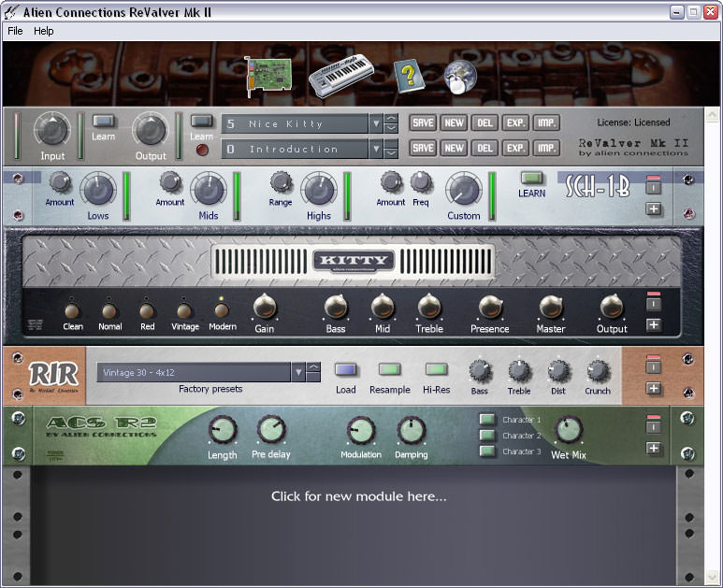Open the Help menu
Screen dimensions: 723x588
(44, 31)
